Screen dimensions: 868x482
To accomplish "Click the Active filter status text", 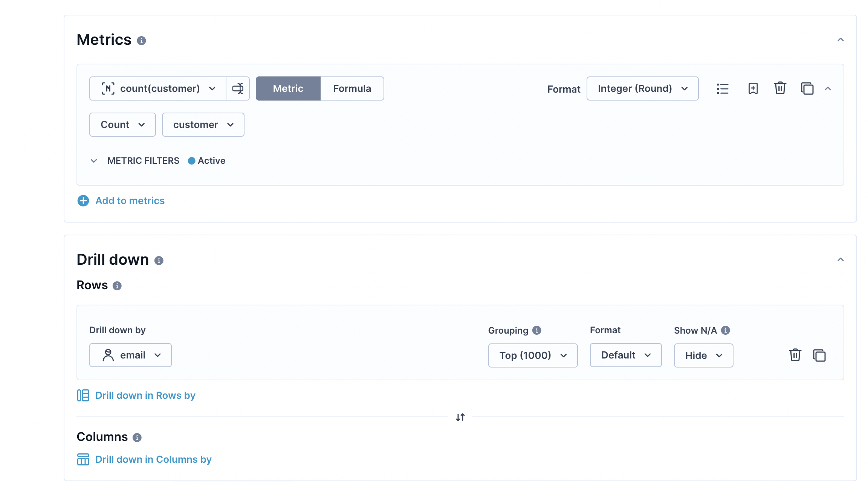I will click(x=211, y=161).
